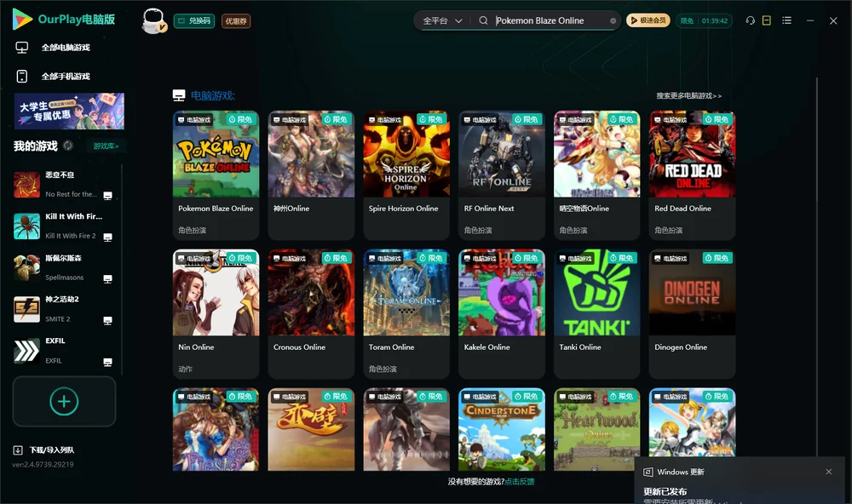
Task: Click the Windows 更新 notification icon
Action: pyautogui.click(x=648, y=472)
